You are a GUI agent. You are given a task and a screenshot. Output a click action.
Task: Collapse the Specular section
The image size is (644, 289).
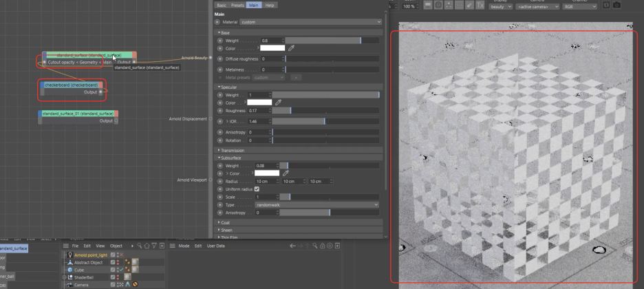[x=299, y=87]
